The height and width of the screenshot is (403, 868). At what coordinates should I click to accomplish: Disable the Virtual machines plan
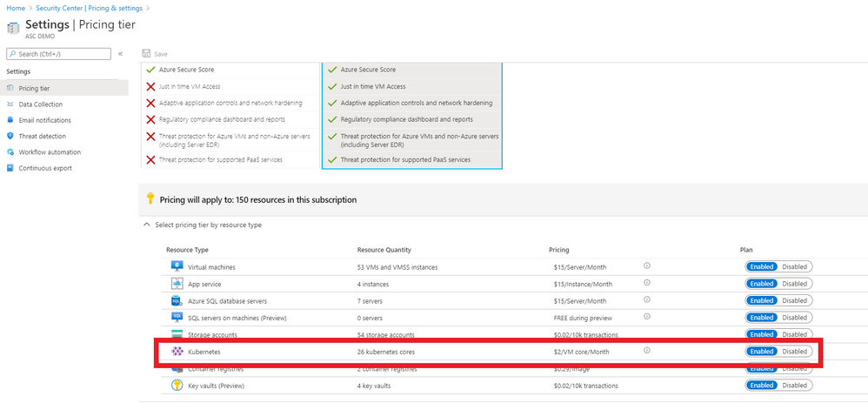click(x=795, y=266)
